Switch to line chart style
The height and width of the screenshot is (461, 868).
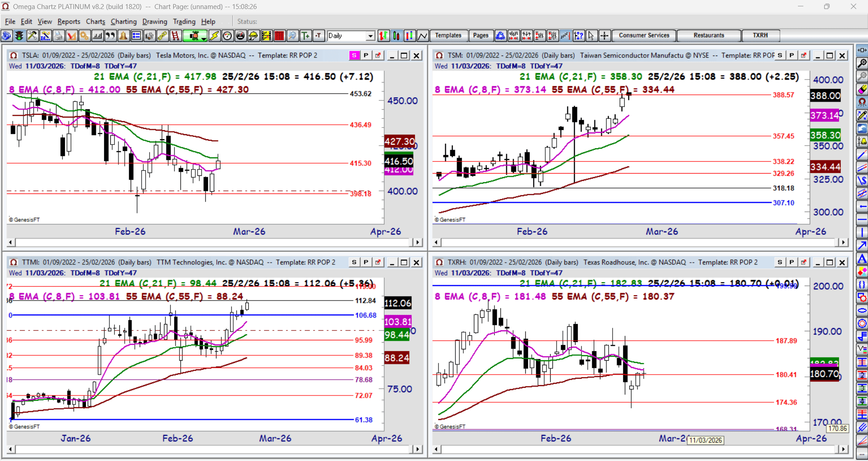(x=423, y=36)
